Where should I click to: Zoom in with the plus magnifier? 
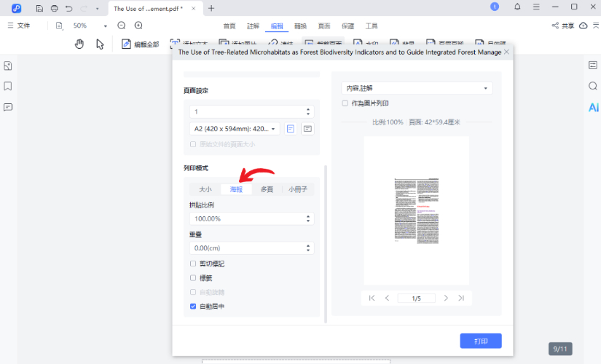(138, 25)
